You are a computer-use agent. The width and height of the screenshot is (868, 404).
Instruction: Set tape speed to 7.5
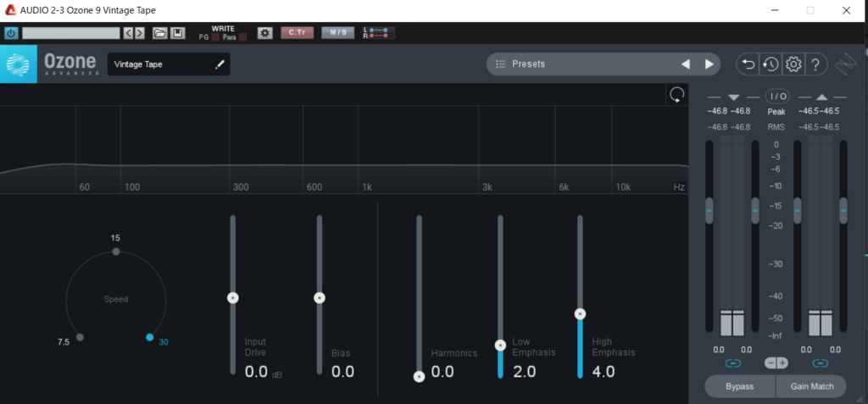pos(80,337)
